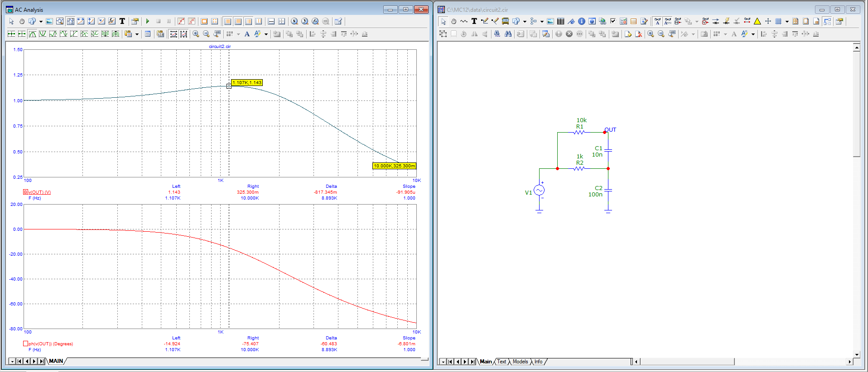The width and height of the screenshot is (868, 372).
Task: Open shapes dropdown arrow in AC Analysis toolbar
Action: click(41, 21)
